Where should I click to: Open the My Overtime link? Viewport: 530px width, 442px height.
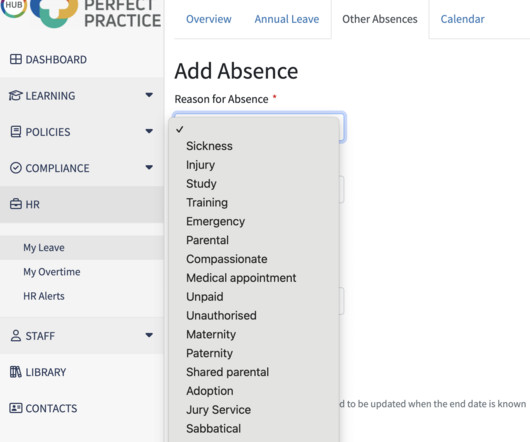[x=52, y=272]
